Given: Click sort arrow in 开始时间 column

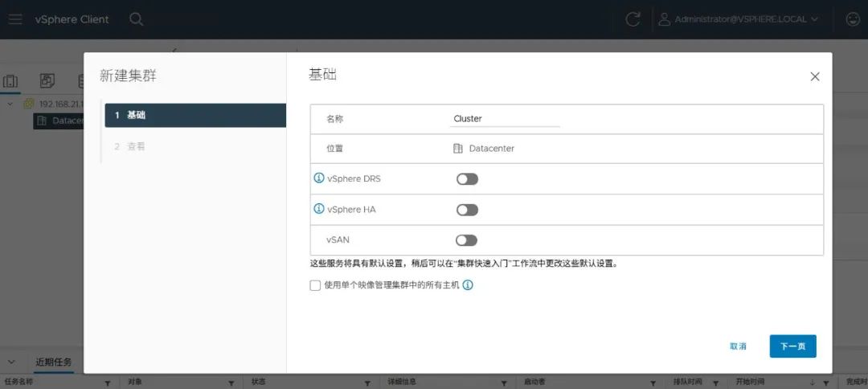Looking at the screenshot, I should click(x=813, y=383).
